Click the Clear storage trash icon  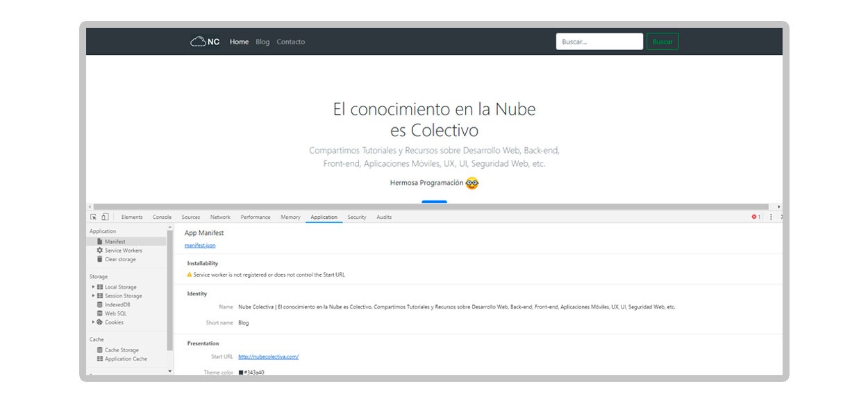(99, 259)
